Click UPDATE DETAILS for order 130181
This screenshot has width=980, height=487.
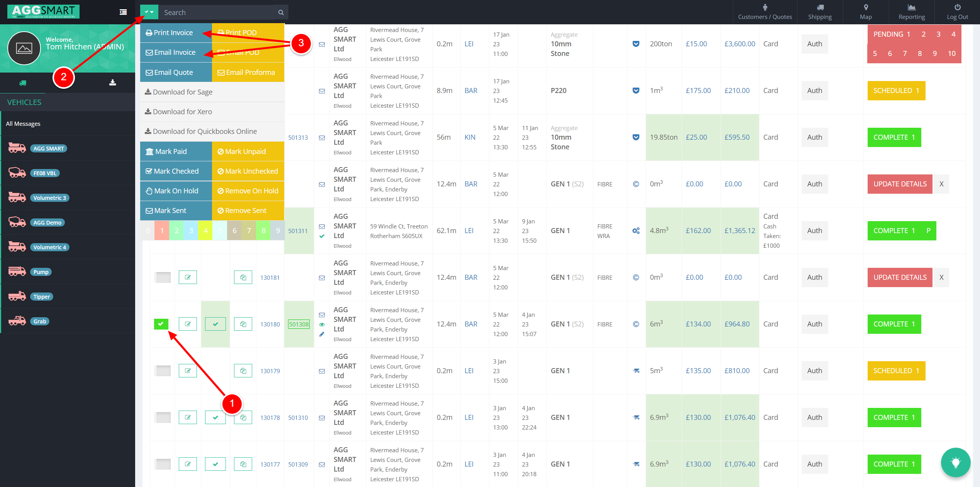(900, 277)
